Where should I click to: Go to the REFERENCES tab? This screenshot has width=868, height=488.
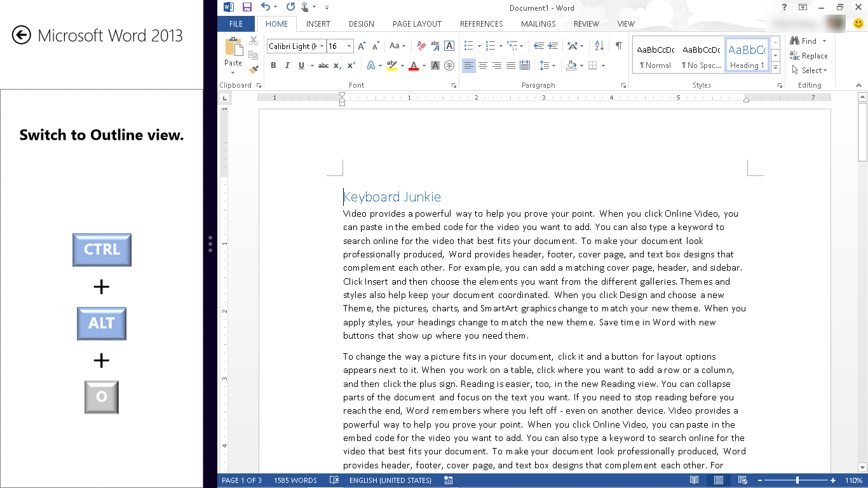click(482, 24)
